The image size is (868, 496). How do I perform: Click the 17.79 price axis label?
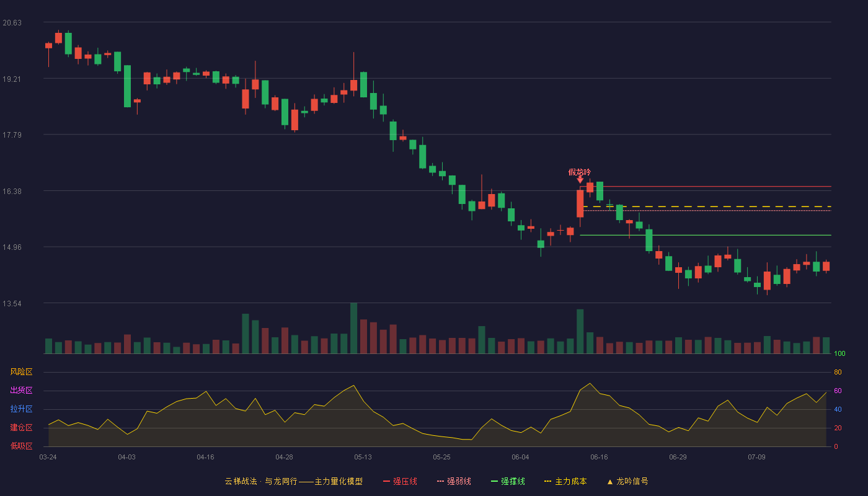tap(12, 135)
